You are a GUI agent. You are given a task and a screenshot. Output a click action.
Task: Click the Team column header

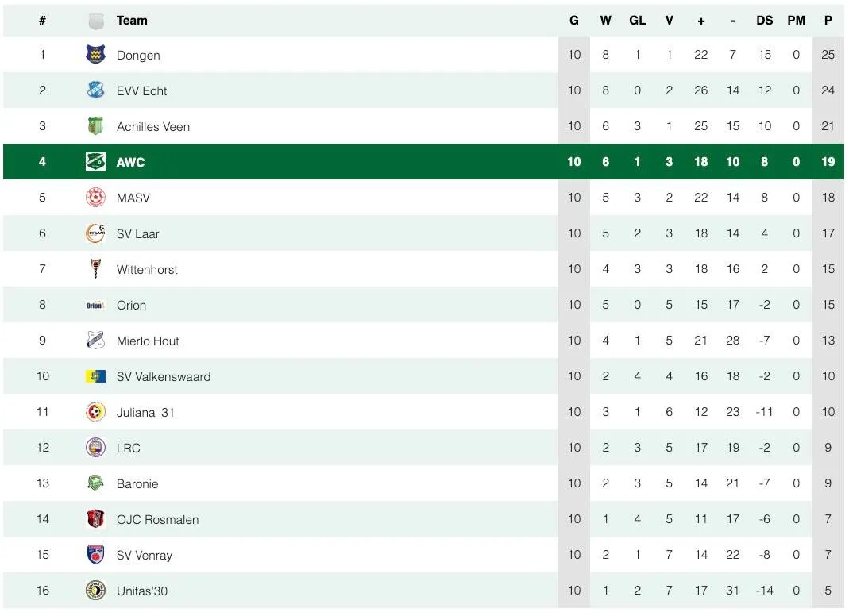click(132, 21)
